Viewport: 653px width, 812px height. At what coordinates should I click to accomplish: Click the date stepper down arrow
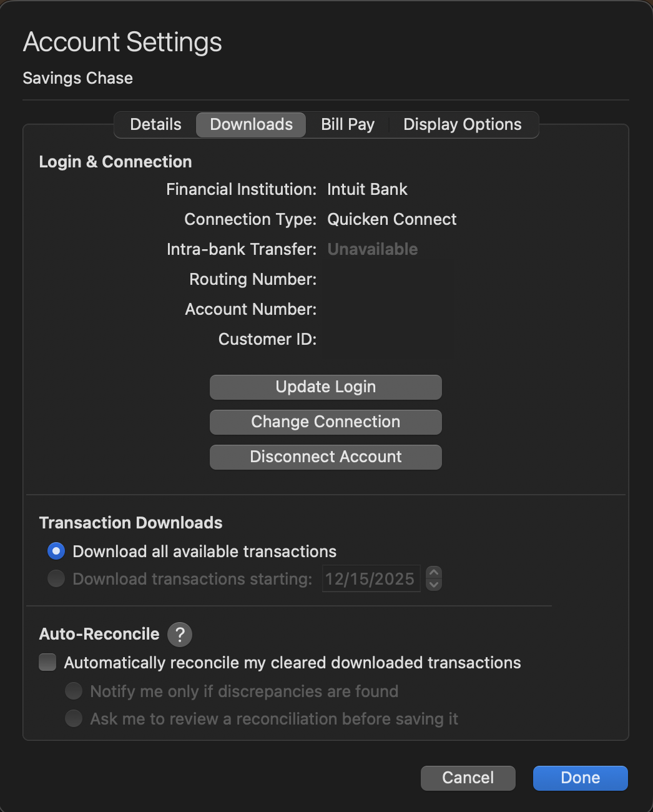[x=433, y=584]
